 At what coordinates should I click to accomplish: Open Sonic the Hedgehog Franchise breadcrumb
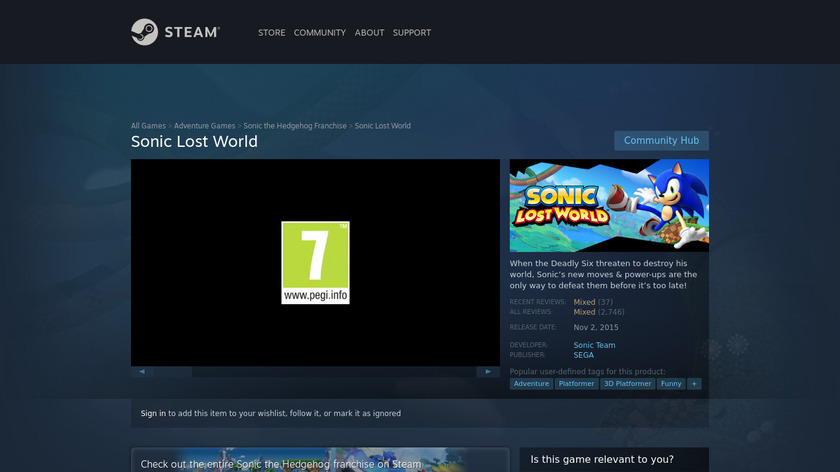(x=295, y=126)
